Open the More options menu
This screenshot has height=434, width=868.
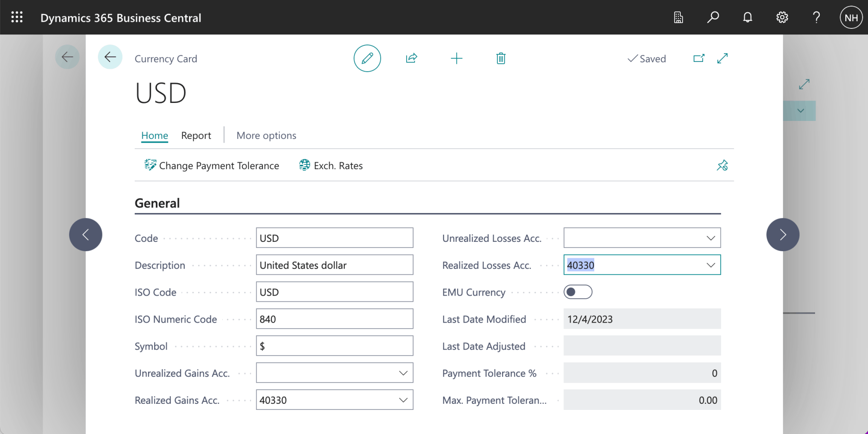point(266,136)
